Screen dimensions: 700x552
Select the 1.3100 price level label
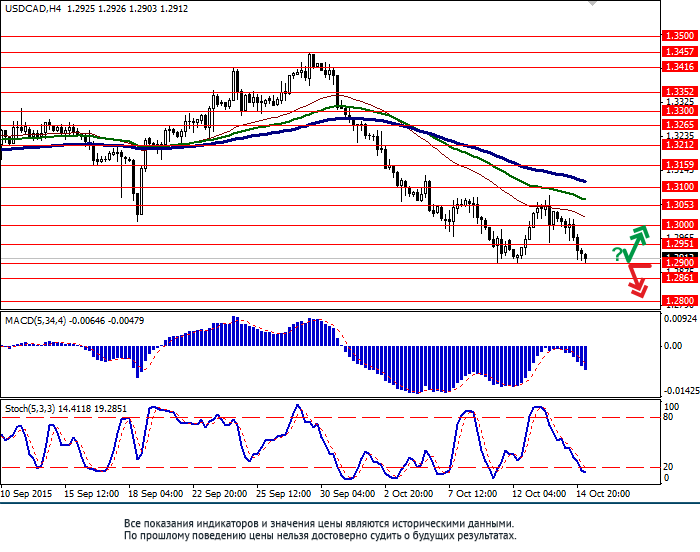(680, 187)
